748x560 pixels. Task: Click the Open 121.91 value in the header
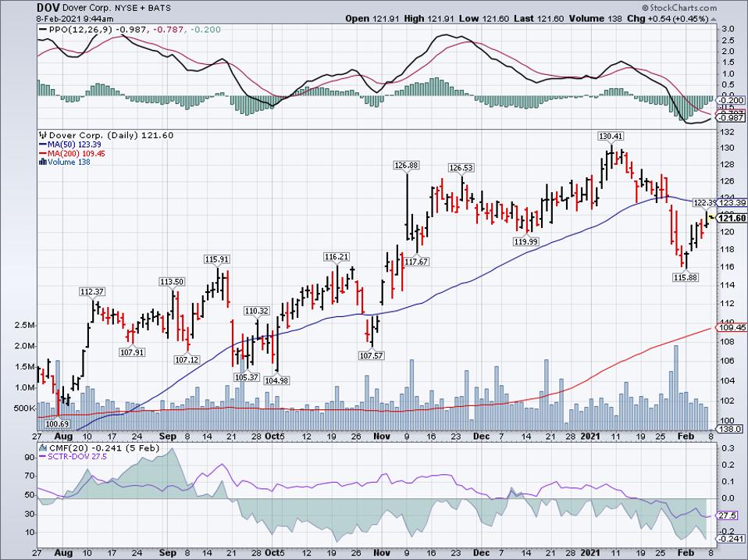pyautogui.click(x=372, y=19)
